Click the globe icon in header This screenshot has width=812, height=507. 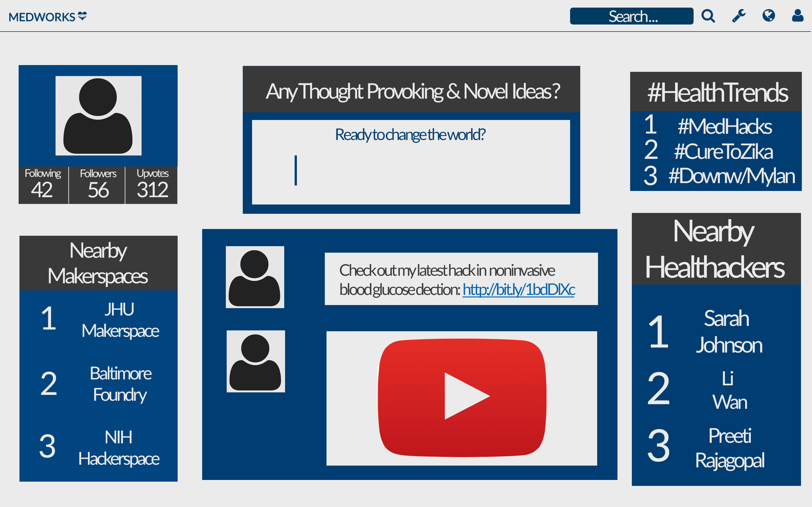(768, 15)
